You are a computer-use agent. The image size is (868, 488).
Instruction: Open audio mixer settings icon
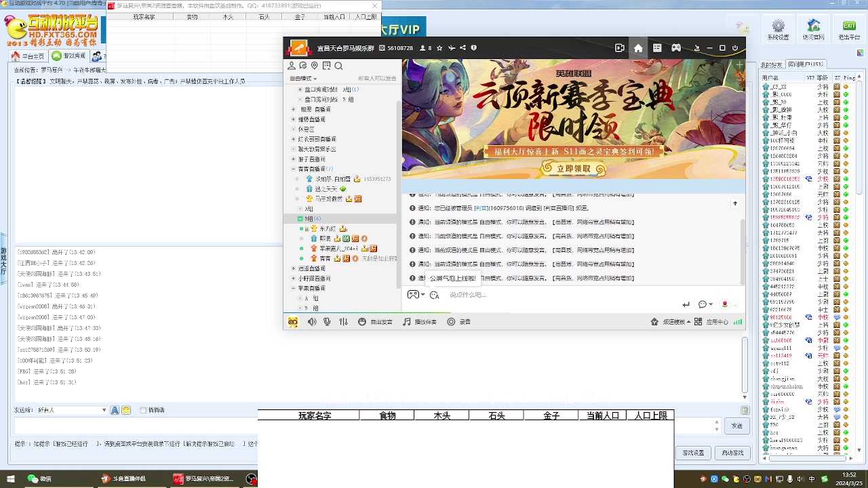[343, 322]
